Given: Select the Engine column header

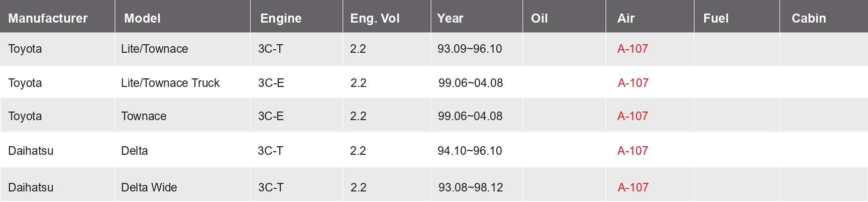Looking at the screenshot, I should pyautogui.click(x=281, y=19).
